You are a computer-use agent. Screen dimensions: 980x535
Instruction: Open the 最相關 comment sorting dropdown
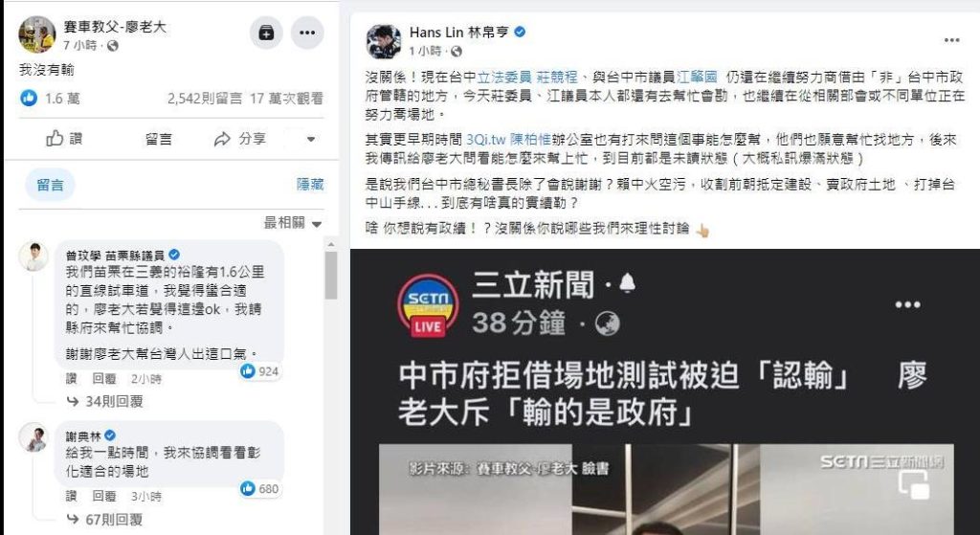click(293, 223)
